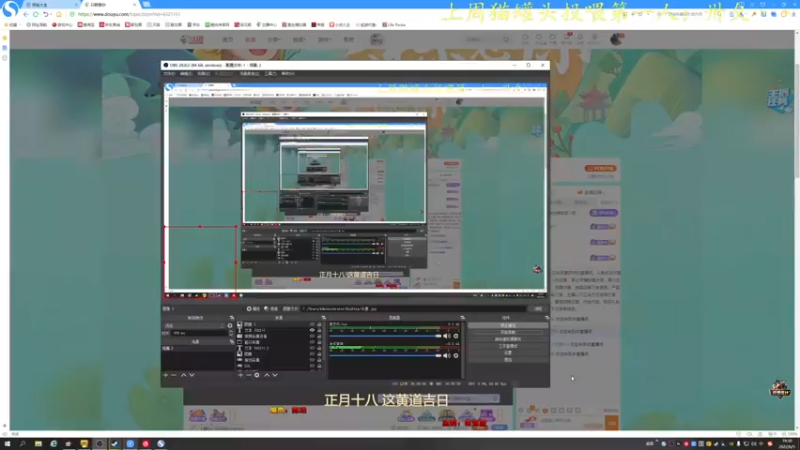This screenshot has width=800, height=450.
Task: Open Windows Start menu
Action: [x=7, y=444]
